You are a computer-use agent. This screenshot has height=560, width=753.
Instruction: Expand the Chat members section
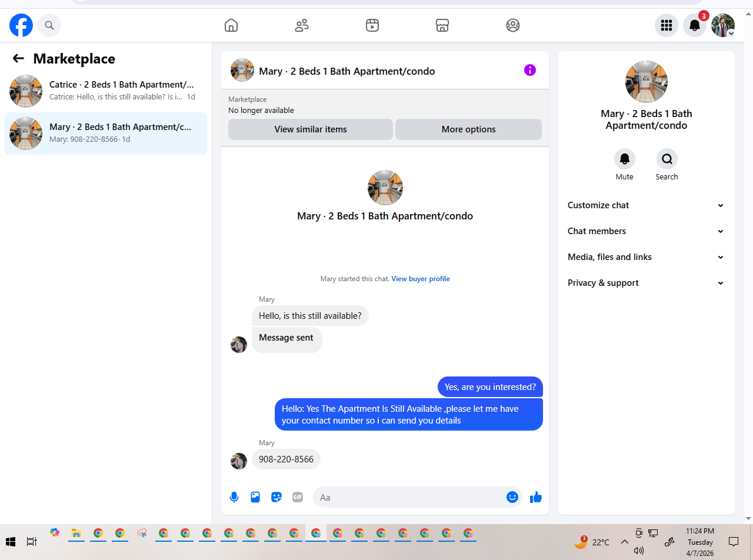(646, 231)
